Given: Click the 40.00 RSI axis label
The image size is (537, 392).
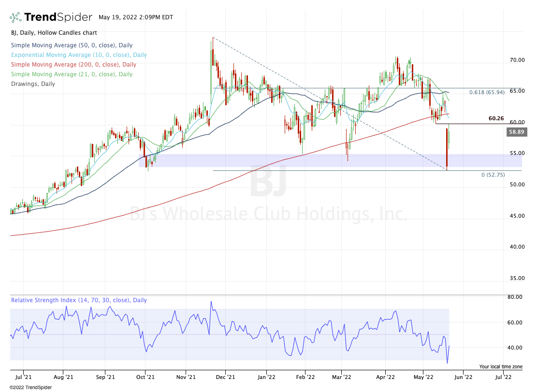Looking at the screenshot, I should [515, 348].
